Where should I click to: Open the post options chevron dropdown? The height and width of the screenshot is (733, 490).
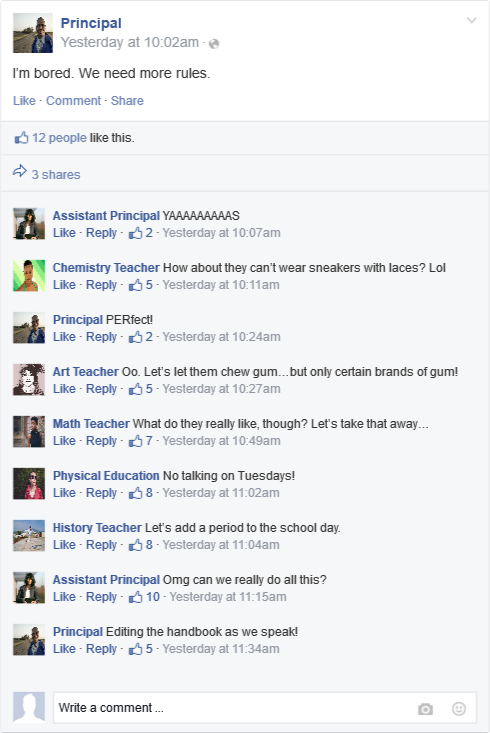pyautogui.click(x=472, y=20)
